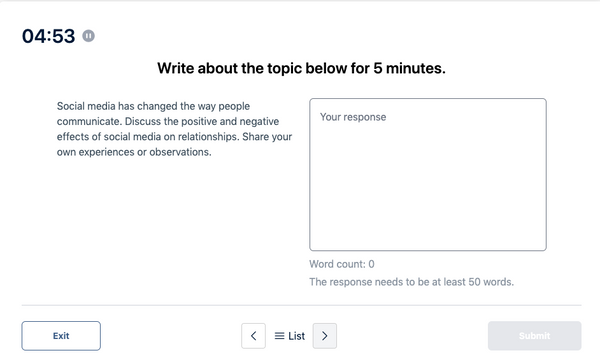The image size is (600, 364).
Task: Go to the previous question arrow
Action: coord(253,336)
